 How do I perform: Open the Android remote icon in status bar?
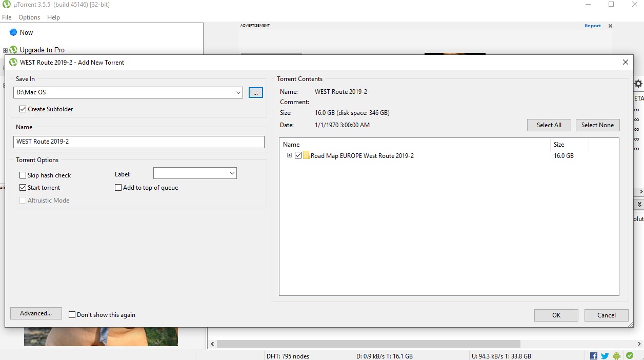(x=617, y=356)
